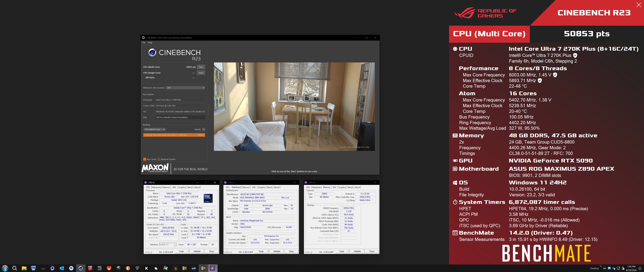Viewport: 644px width, 272px height.
Task: Click the Intel Core Ultra 7 logo
Action: pyautogui.click(x=208, y=198)
